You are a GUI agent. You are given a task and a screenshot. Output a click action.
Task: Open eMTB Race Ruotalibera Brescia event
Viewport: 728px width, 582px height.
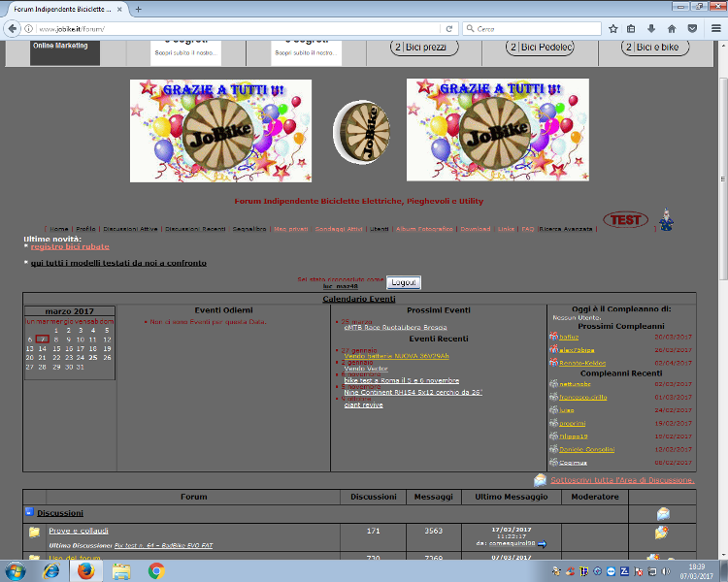[396, 327]
